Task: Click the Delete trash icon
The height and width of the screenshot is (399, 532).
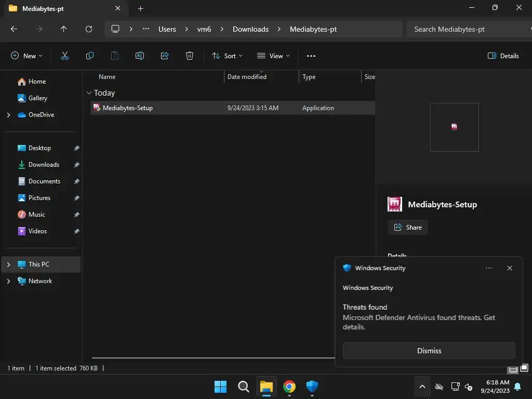Action: 190,56
